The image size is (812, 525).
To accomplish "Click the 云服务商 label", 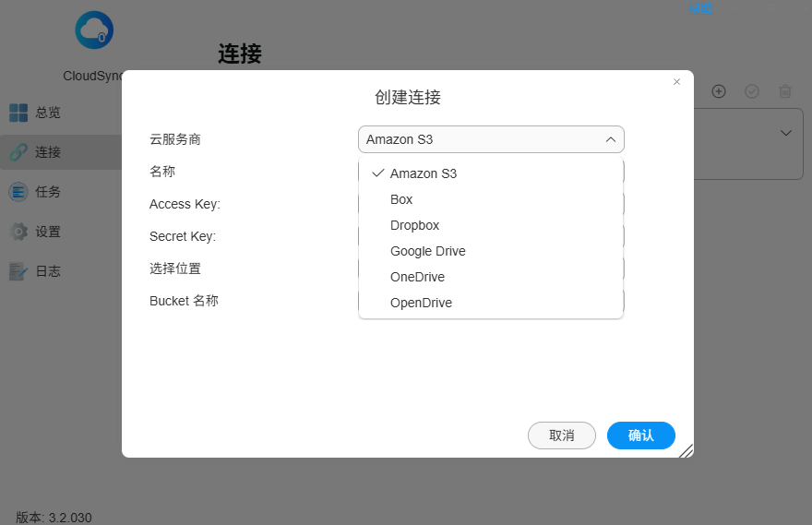I will tap(175, 139).
